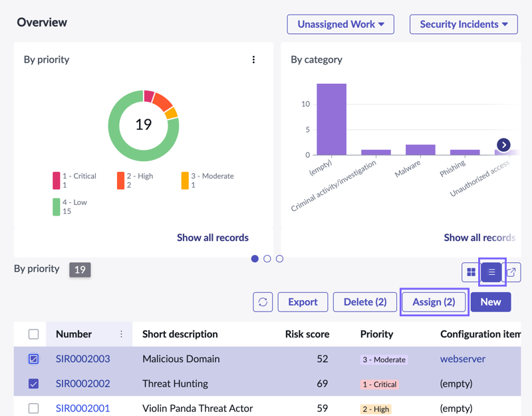Refresh the incident list
The height and width of the screenshot is (416, 532).
click(x=263, y=302)
